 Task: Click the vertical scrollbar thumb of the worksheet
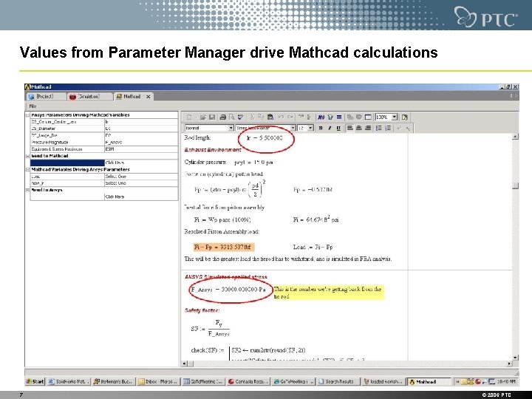pyautogui.click(x=516, y=185)
